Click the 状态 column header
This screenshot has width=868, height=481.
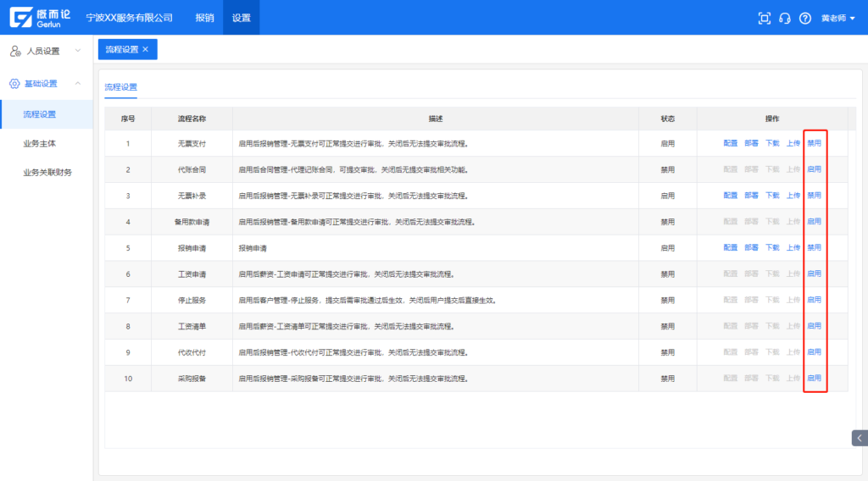[668, 119]
